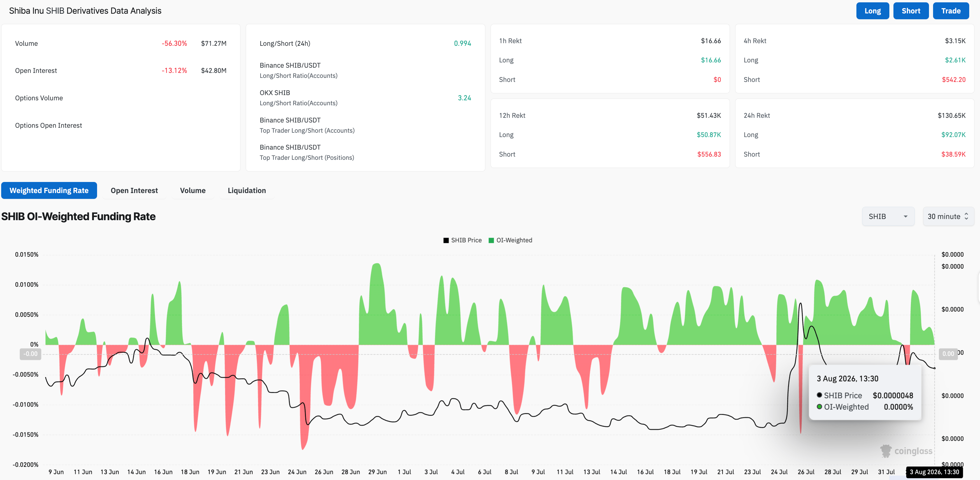Click the Options Volume label
This screenshot has width=980, height=480.
point(39,98)
